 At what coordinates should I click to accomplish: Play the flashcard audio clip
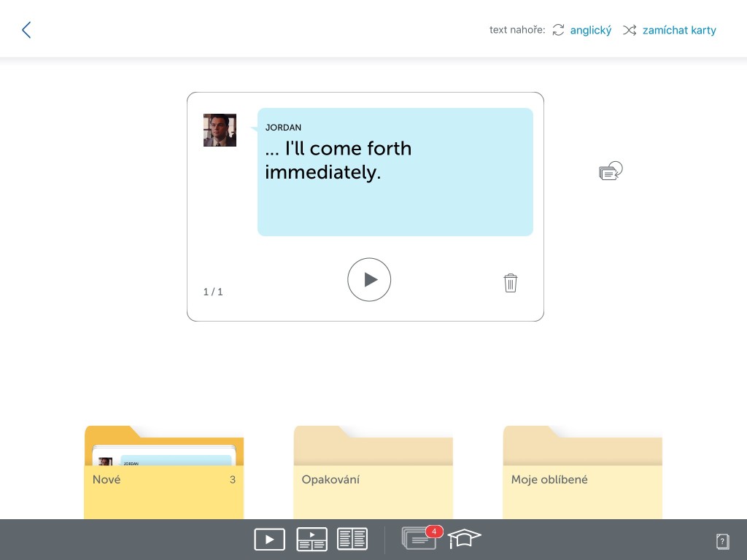[369, 279]
